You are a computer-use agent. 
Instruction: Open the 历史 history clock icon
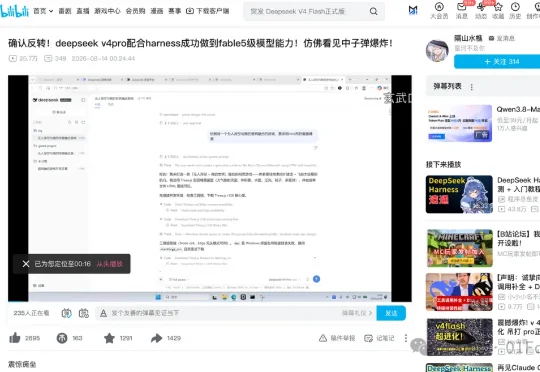(x=515, y=11)
